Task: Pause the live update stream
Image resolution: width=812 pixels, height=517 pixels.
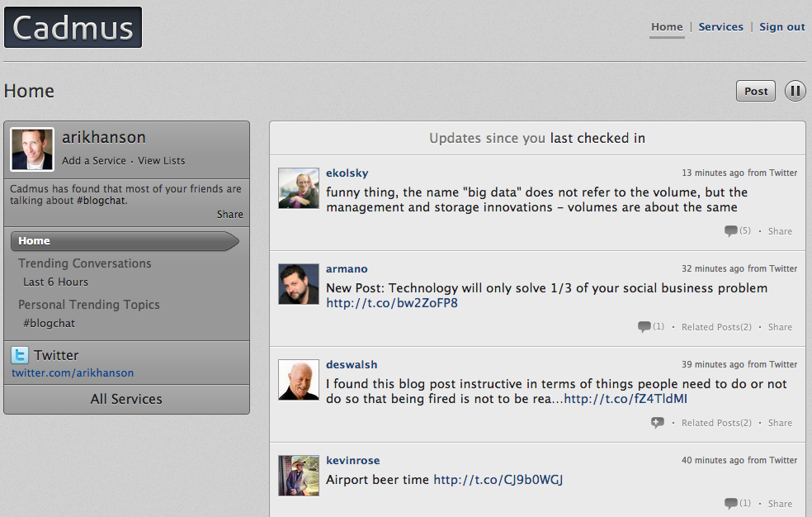Action: (795, 91)
